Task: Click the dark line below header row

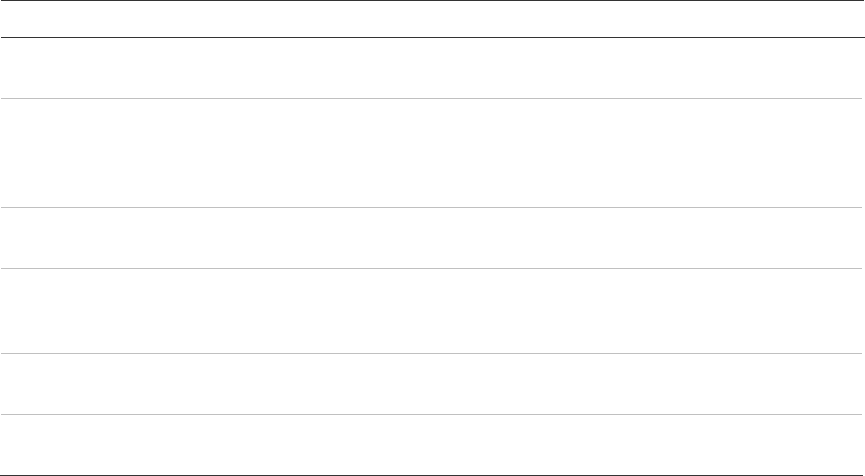Action: coord(430,38)
